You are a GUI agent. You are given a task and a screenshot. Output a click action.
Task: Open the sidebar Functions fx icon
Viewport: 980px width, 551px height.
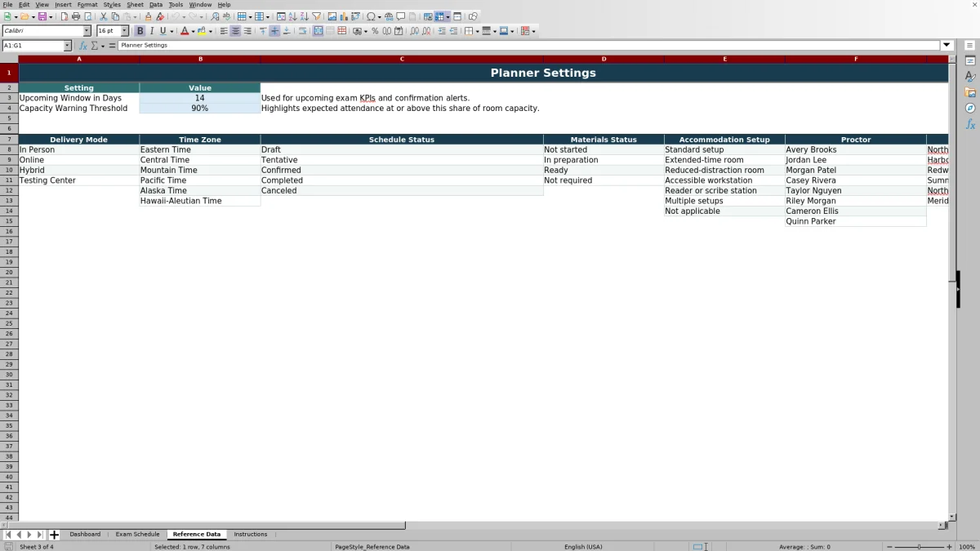970,124
